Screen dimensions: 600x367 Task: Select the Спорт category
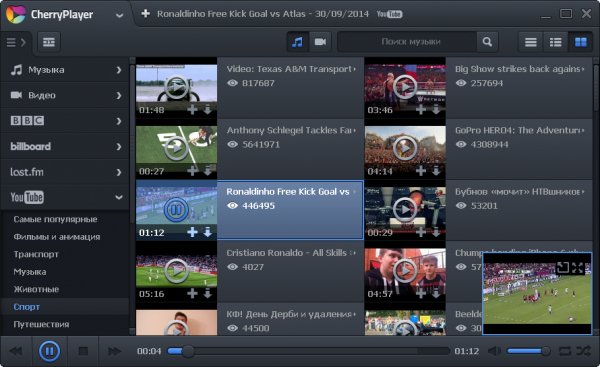26,307
